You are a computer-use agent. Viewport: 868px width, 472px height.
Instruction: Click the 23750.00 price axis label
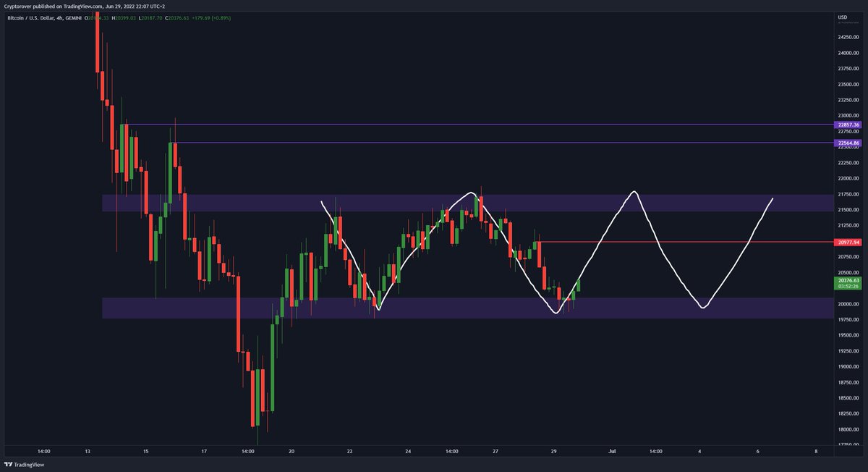(848, 68)
